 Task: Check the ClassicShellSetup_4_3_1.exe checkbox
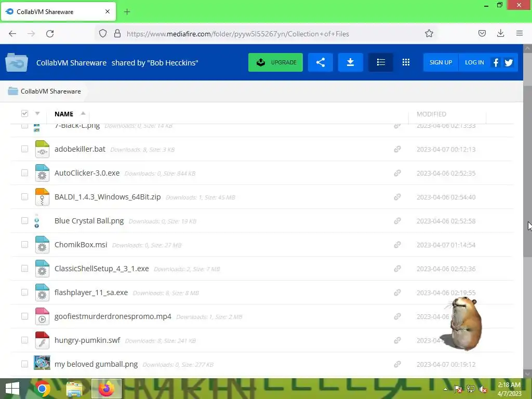(24, 269)
